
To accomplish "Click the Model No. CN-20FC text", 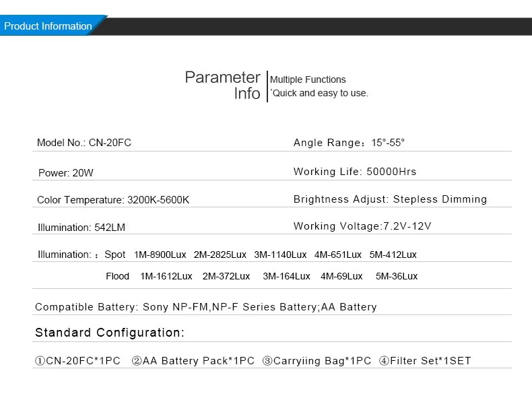I will pos(84,143).
